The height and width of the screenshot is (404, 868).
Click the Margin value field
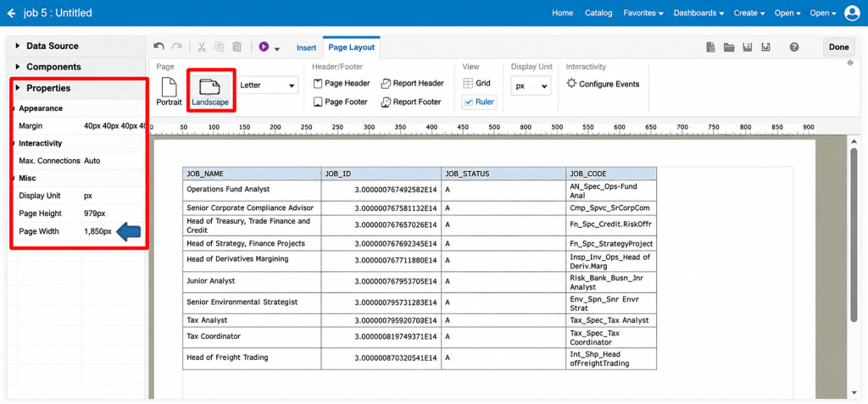click(114, 126)
